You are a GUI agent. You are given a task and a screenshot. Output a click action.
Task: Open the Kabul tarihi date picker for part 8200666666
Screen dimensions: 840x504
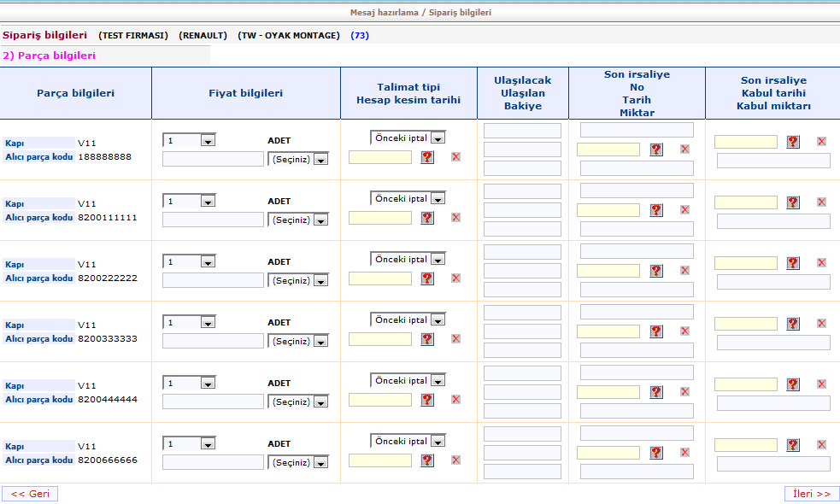click(x=793, y=445)
